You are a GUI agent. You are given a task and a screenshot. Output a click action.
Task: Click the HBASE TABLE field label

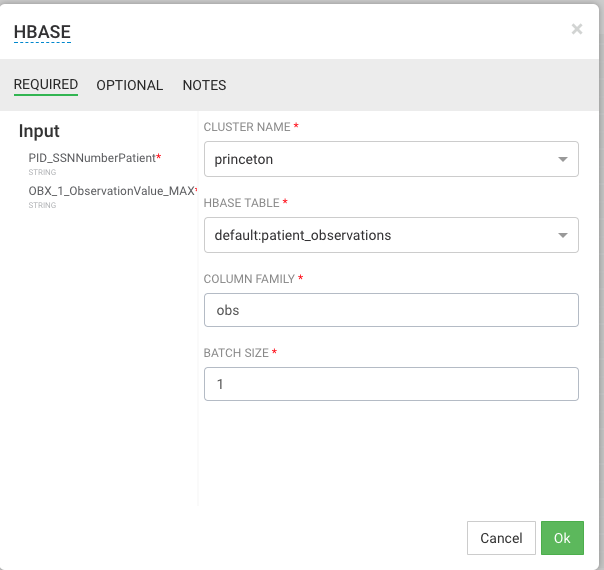[242, 203]
